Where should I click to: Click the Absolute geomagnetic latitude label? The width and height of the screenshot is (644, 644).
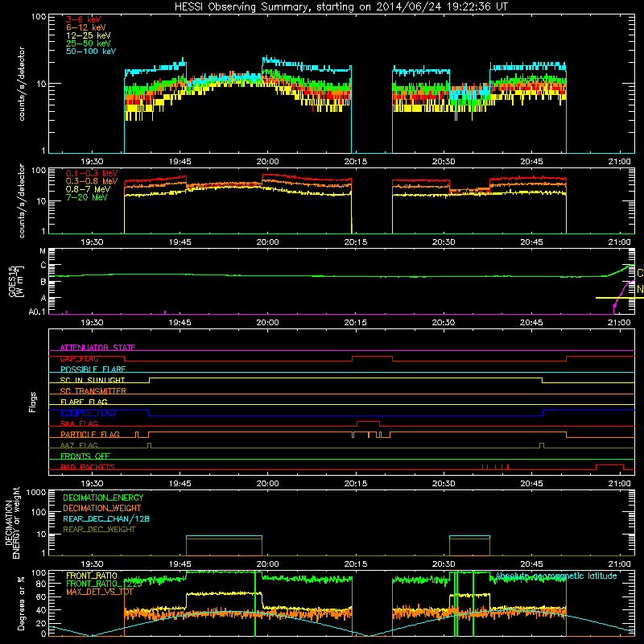[x=556, y=576]
